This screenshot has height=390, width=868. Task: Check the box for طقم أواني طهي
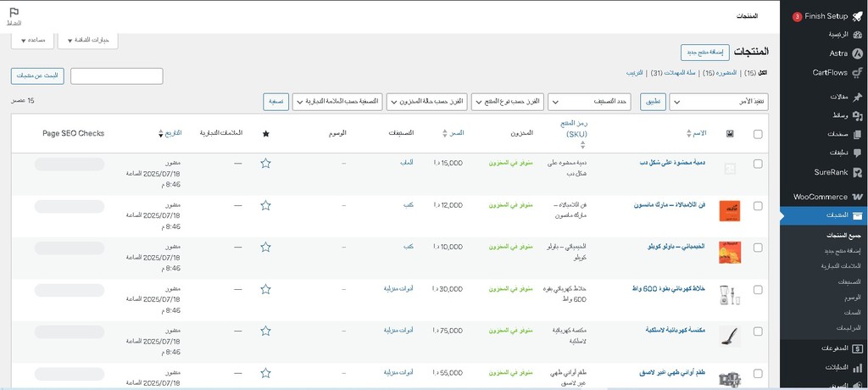(758, 373)
